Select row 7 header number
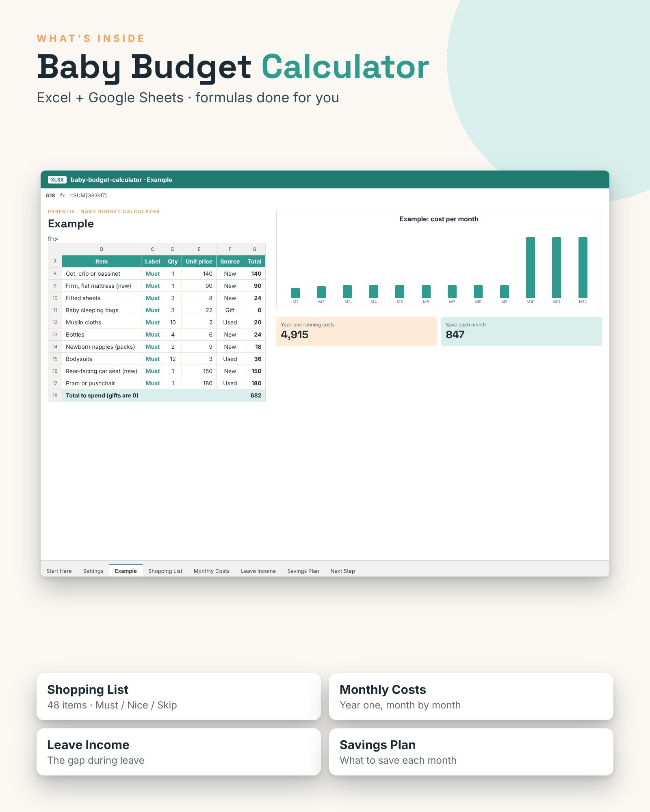The height and width of the screenshot is (812, 650). click(x=55, y=261)
